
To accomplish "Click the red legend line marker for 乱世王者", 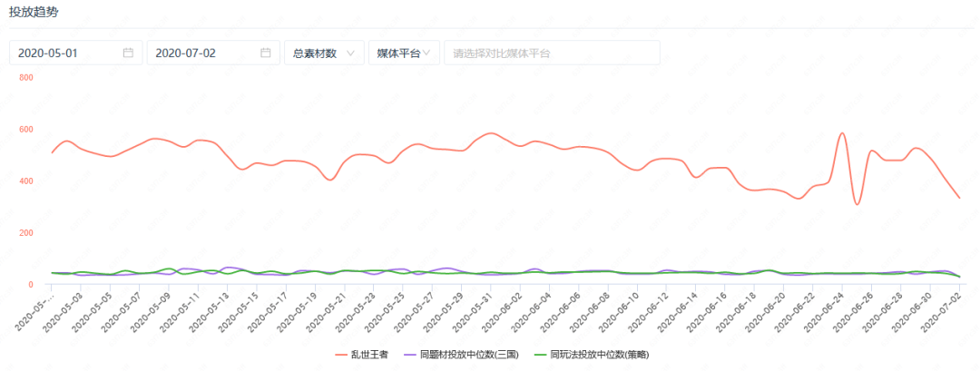I will (344, 354).
